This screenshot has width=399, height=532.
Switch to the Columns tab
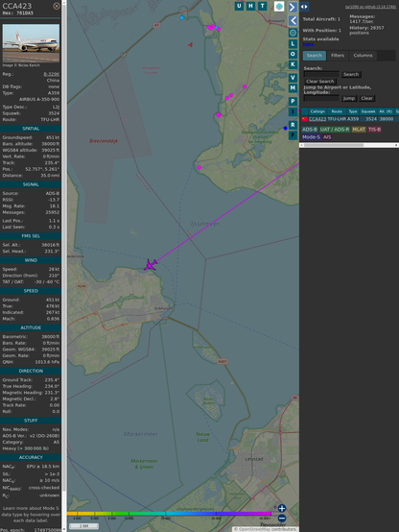pyautogui.click(x=363, y=56)
